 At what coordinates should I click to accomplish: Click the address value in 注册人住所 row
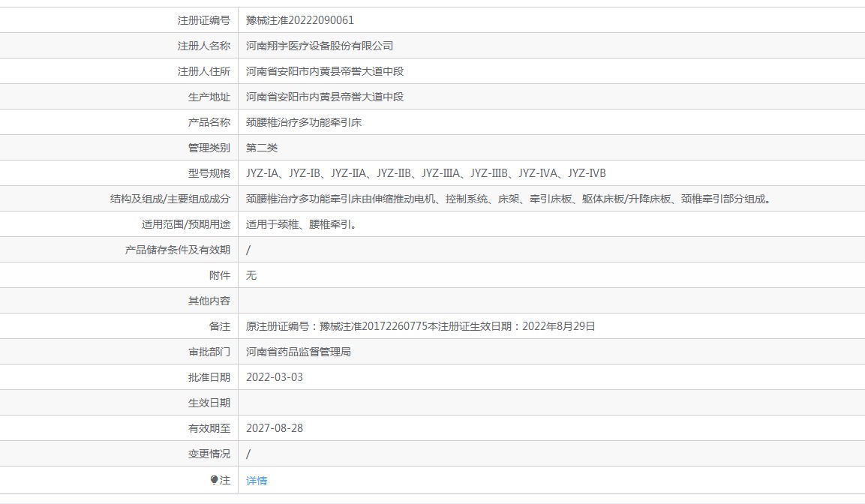325,71
